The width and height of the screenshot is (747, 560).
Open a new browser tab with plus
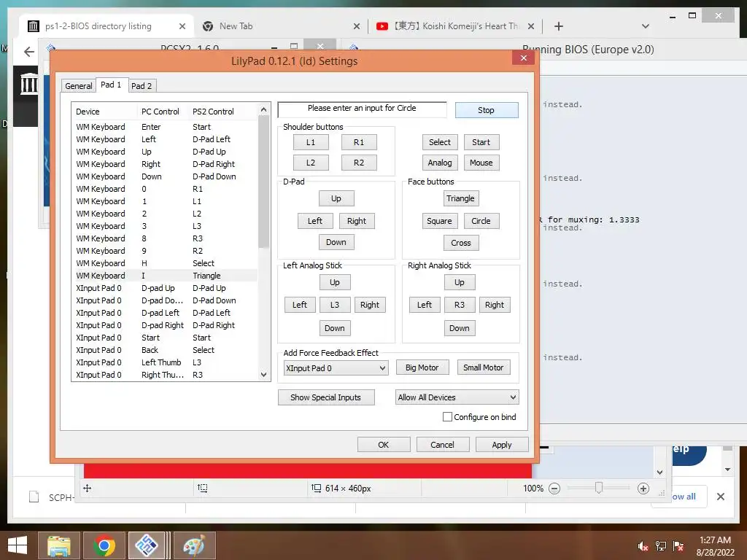(x=559, y=26)
